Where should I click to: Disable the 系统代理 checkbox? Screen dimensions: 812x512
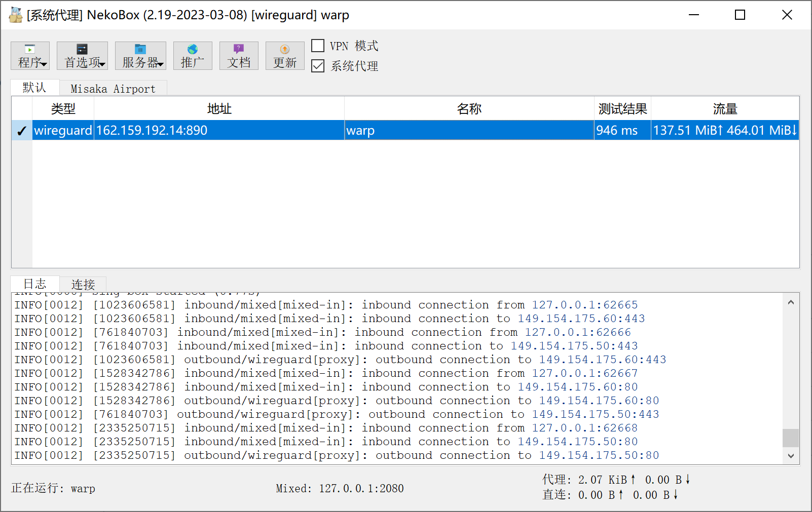pos(318,66)
